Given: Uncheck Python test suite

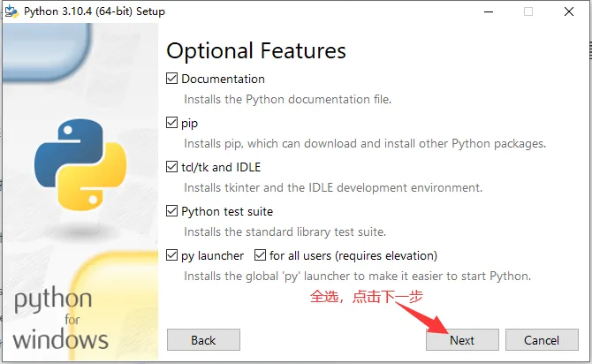Looking at the screenshot, I should coord(172,211).
